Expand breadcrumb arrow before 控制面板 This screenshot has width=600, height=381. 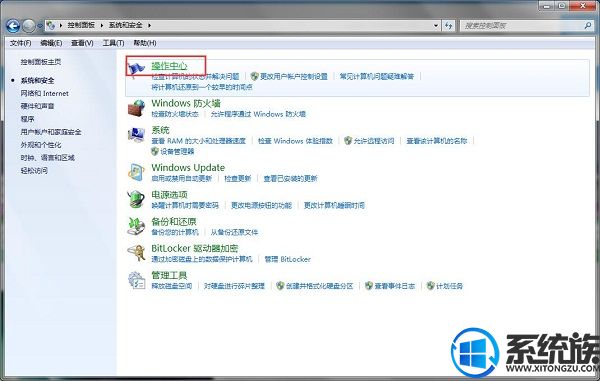60,25
